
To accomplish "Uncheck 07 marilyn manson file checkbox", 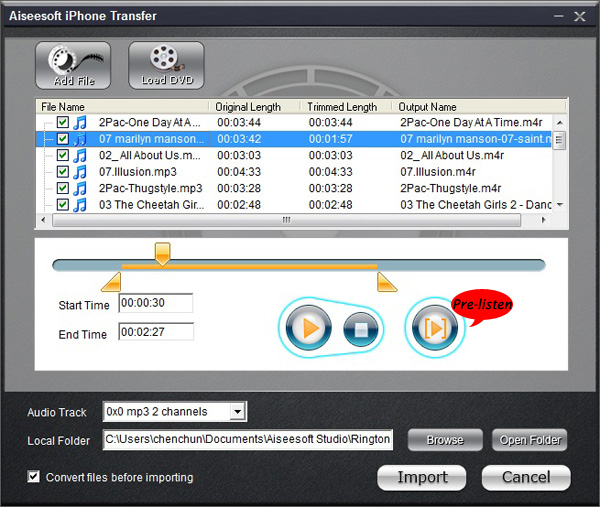I will pos(63,139).
